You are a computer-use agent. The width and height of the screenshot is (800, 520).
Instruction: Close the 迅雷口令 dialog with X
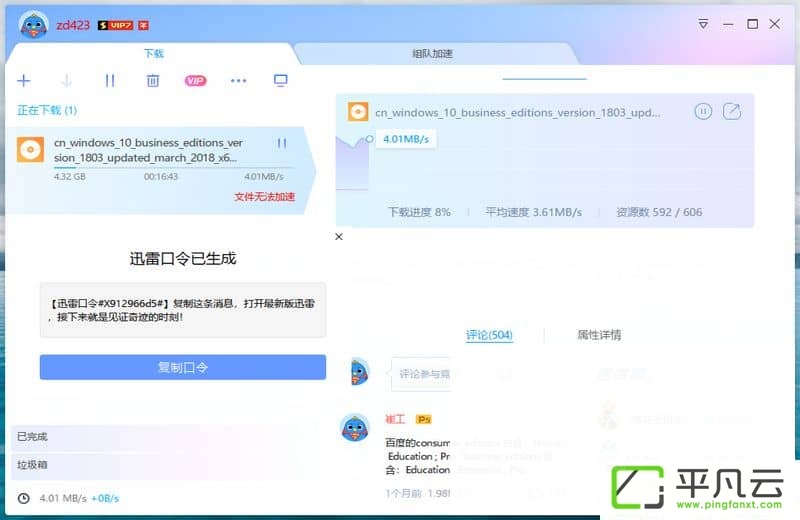(x=339, y=237)
